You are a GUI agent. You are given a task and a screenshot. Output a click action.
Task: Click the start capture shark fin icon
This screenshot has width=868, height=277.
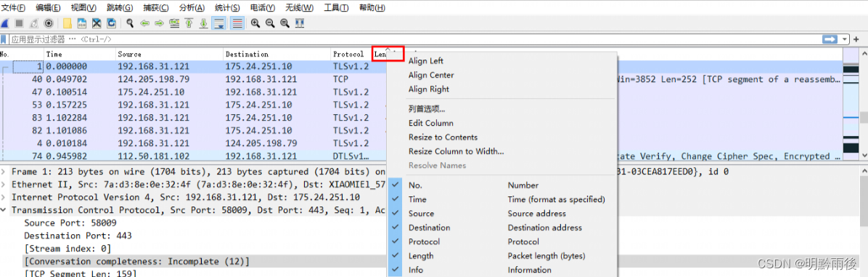pos(4,23)
